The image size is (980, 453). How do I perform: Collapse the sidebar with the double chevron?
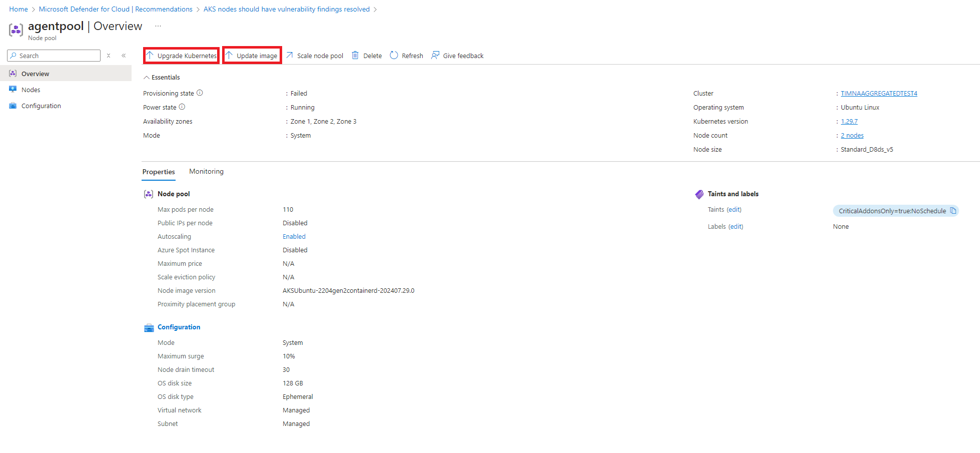pyautogui.click(x=124, y=56)
